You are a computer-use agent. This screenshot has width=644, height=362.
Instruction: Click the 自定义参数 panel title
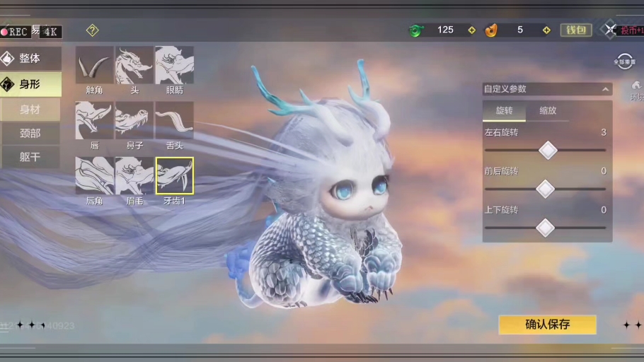click(505, 89)
